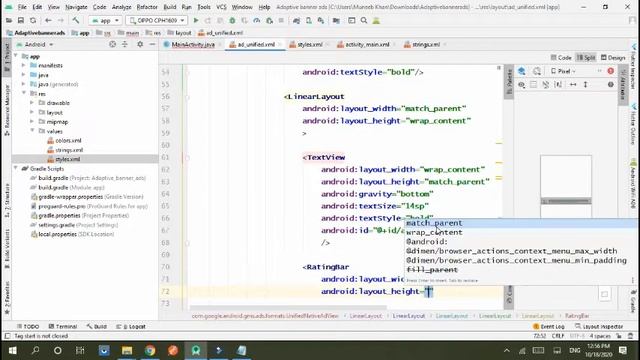The image size is (640, 360).
Task: Open the AVD Manager phone icon
Action: (x=309, y=20)
